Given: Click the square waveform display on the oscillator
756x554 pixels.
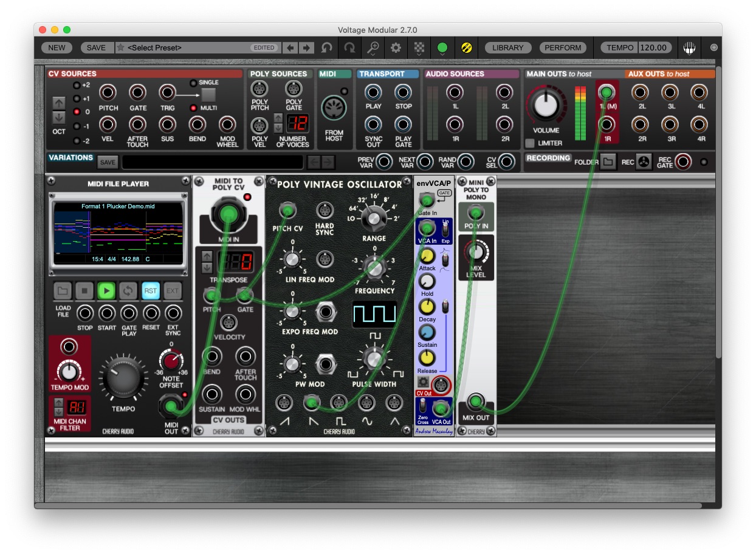Looking at the screenshot, I should point(374,314).
